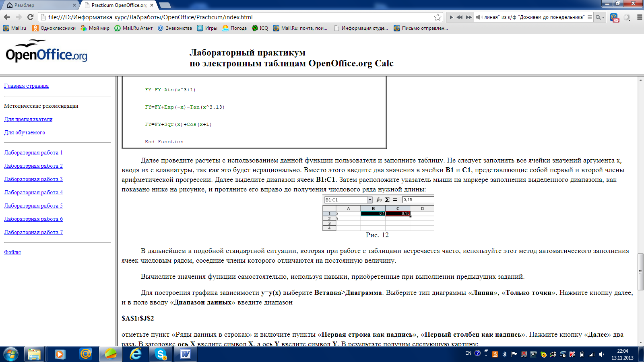Open Лабораторная работа 1
The height and width of the screenshot is (362, 644).
tap(33, 152)
